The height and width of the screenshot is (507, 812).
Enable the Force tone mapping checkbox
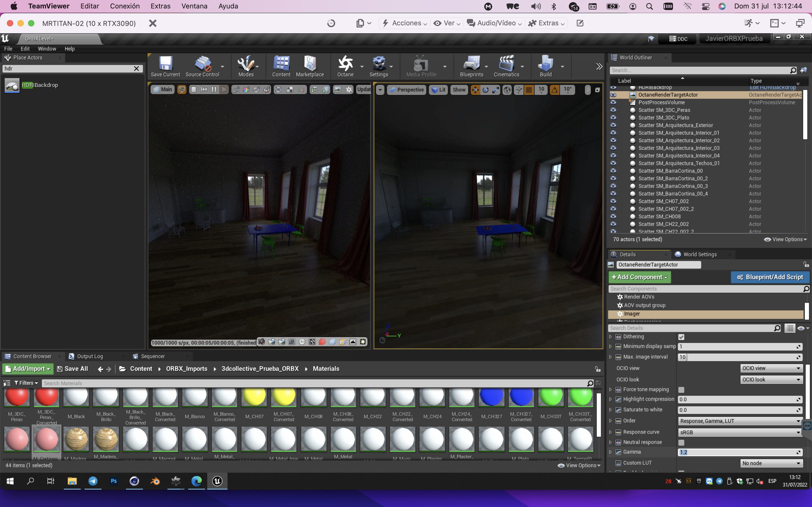[681, 390]
